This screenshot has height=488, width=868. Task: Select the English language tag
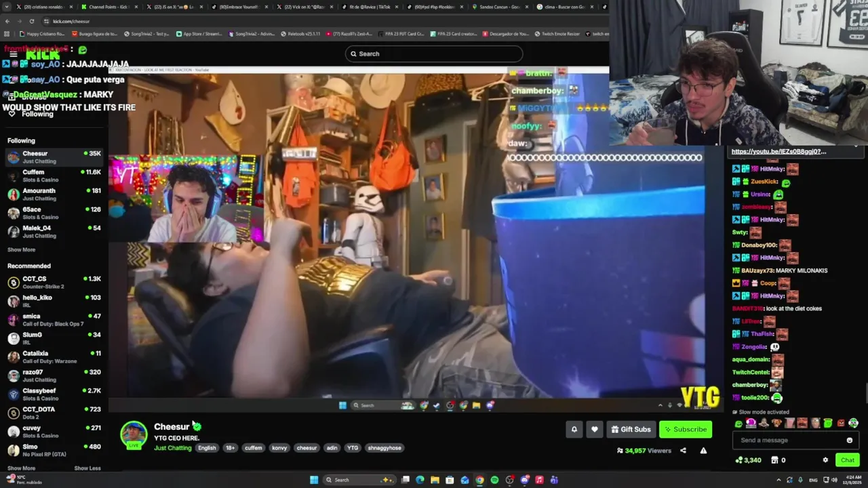(207, 448)
